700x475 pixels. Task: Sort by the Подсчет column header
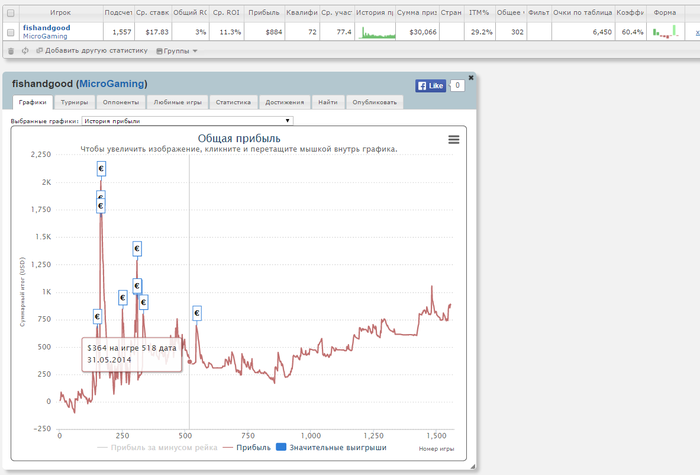tap(118, 13)
